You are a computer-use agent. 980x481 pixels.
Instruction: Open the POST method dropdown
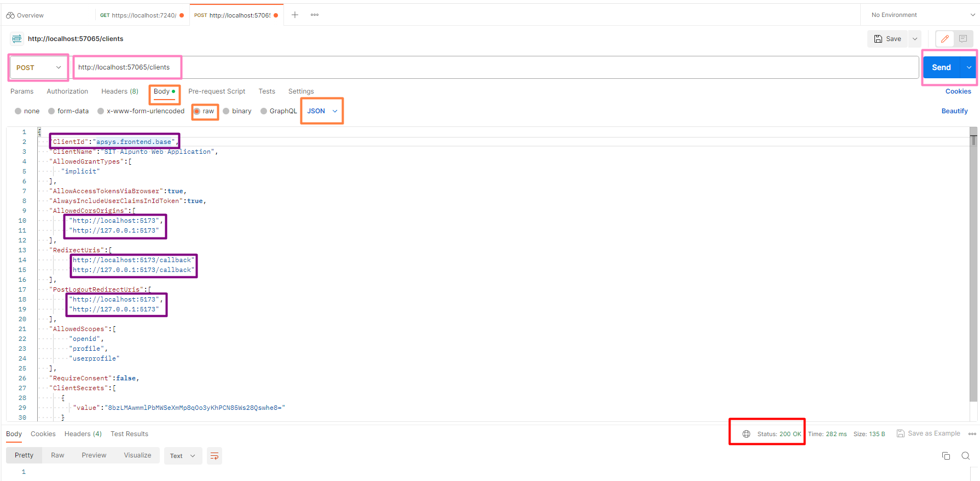(38, 67)
